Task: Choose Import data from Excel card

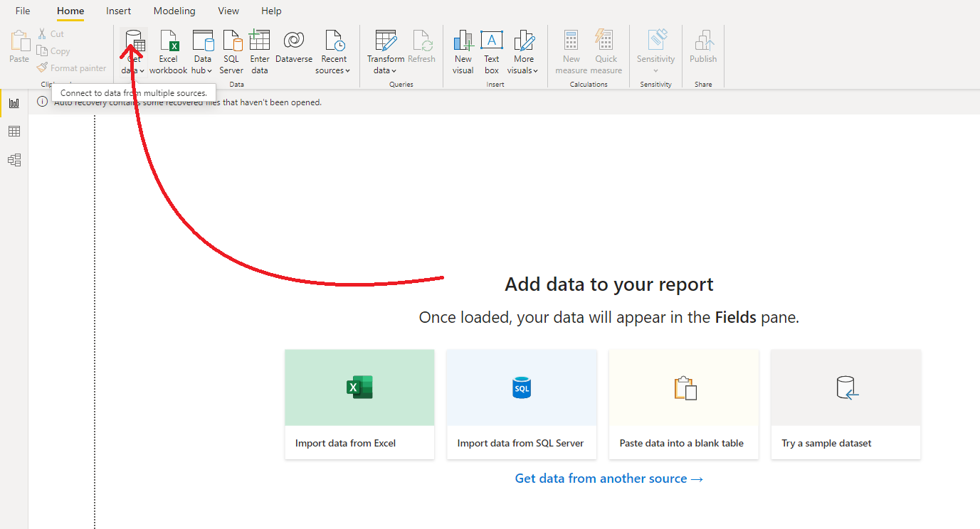Action: coord(359,404)
